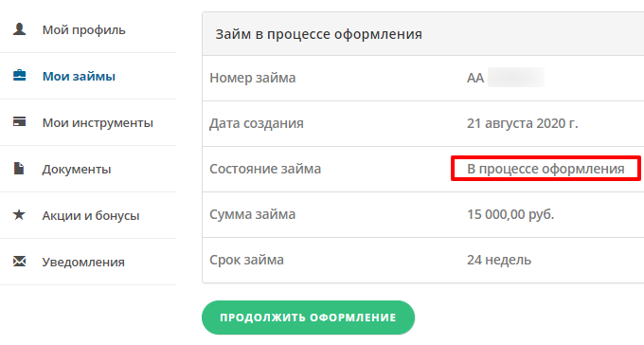
Task: Click the card icon for Мои инструменты
Action: tap(19, 121)
